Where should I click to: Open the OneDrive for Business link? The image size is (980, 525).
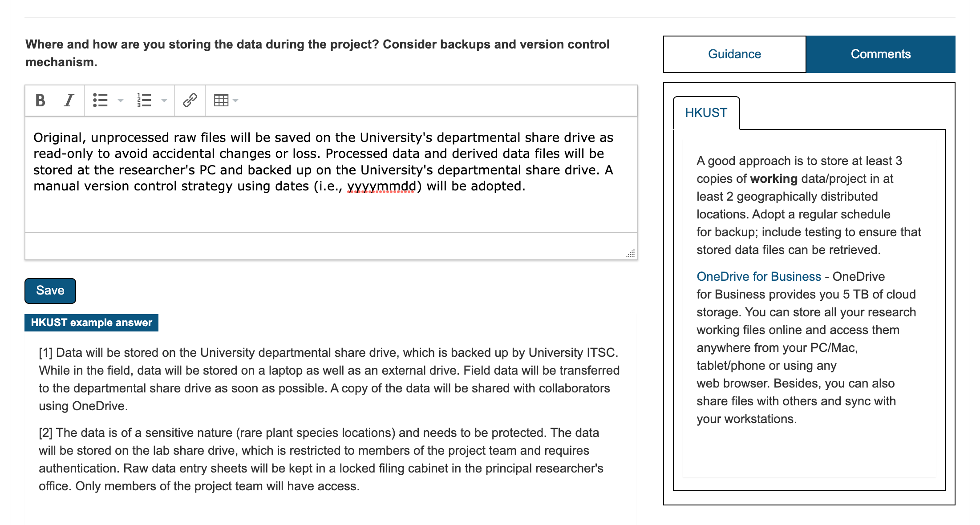pos(758,276)
